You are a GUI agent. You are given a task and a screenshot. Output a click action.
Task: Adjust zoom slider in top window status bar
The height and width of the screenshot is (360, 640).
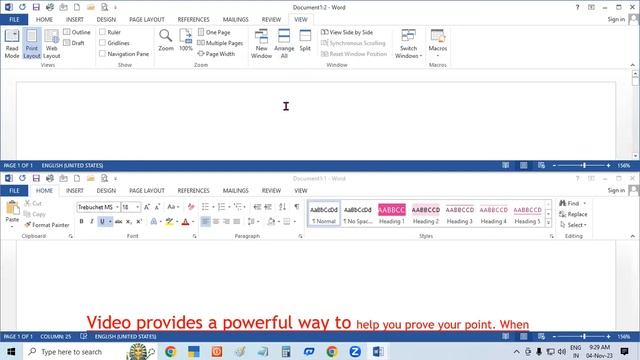pos(584,165)
